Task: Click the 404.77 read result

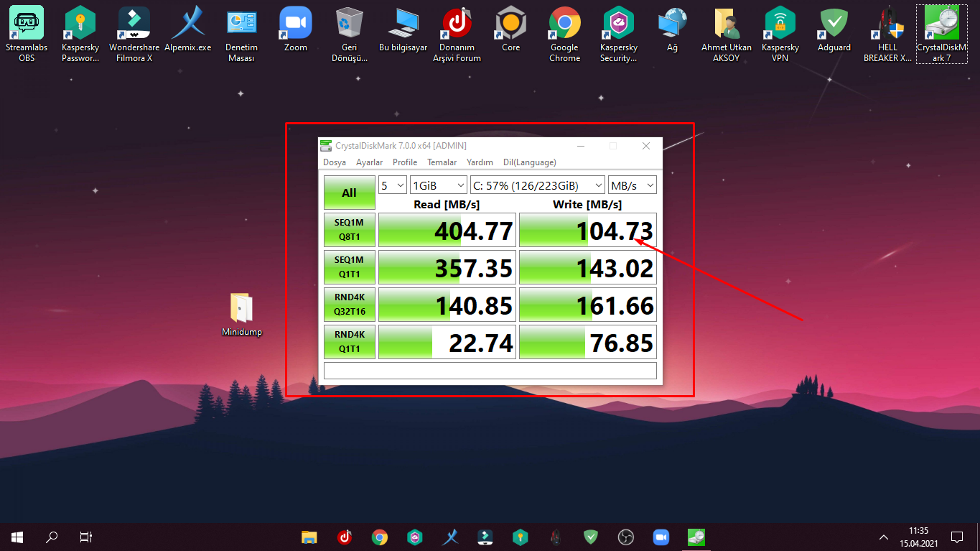Action: click(447, 230)
